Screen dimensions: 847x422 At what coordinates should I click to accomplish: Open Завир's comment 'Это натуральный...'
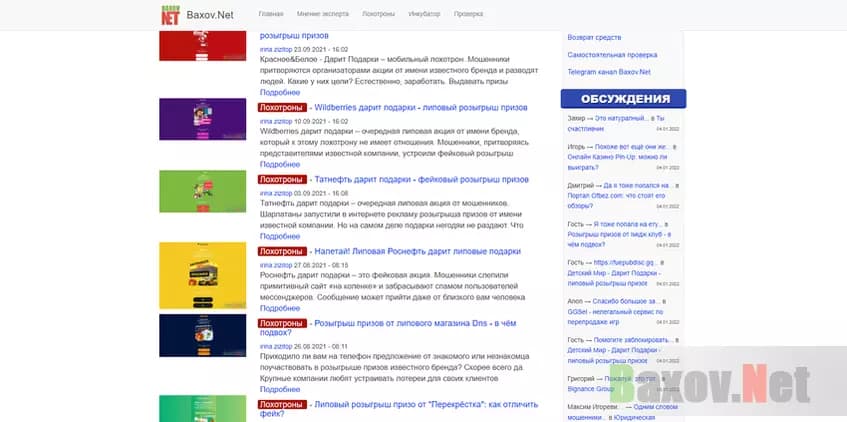click(621, 118)
